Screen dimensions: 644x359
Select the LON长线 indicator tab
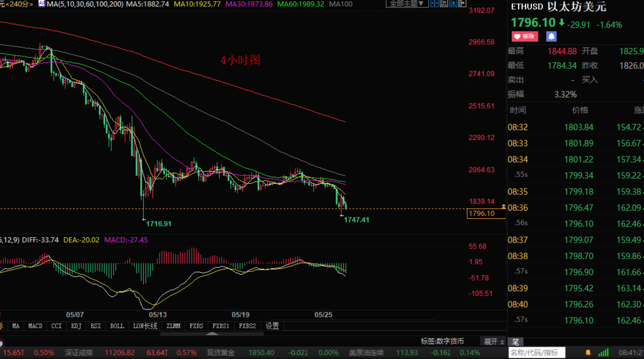click(x=145, y=326)
